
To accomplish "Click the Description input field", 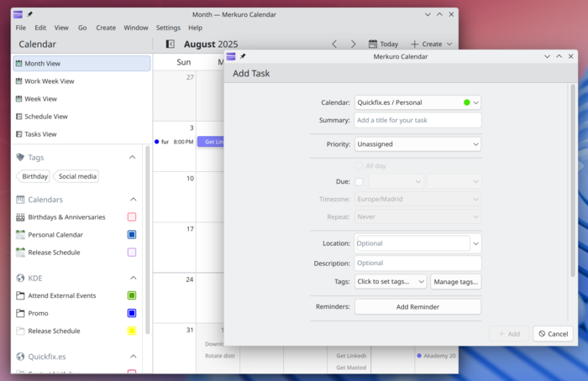I will 417,263.
